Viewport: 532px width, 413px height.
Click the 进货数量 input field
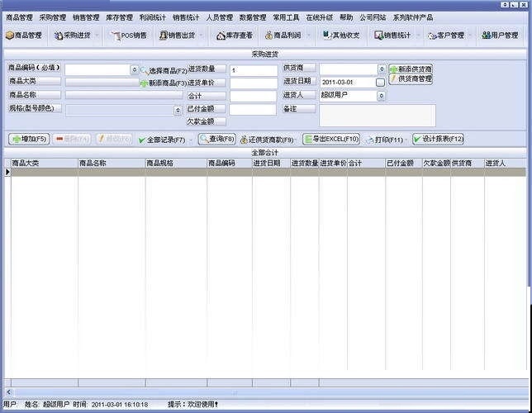pos(253,71)
